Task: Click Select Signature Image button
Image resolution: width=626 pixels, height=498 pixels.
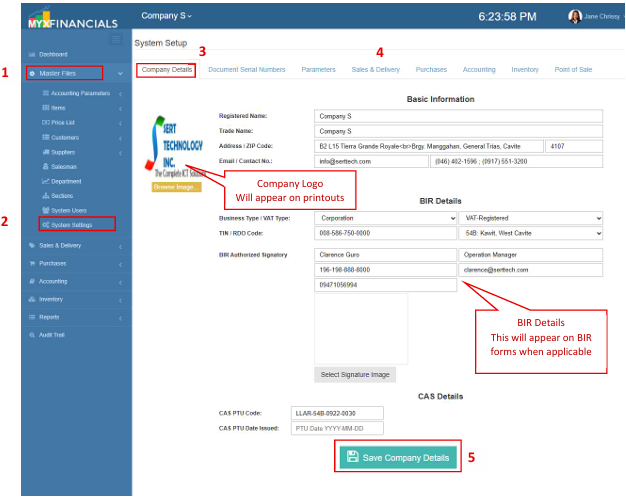Action: tap(355, 375)
